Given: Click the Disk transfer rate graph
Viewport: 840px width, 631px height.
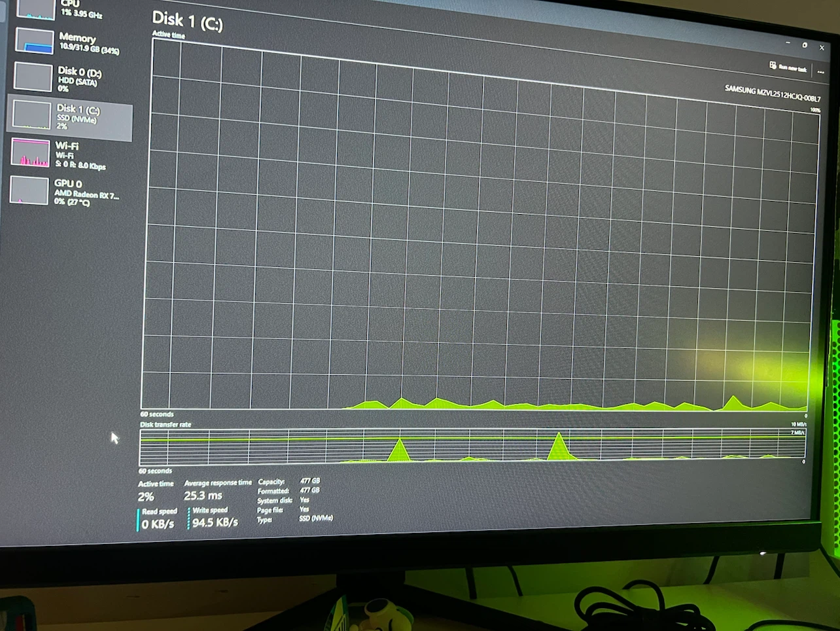Looking at the screenshot, I should pos(472,446).
